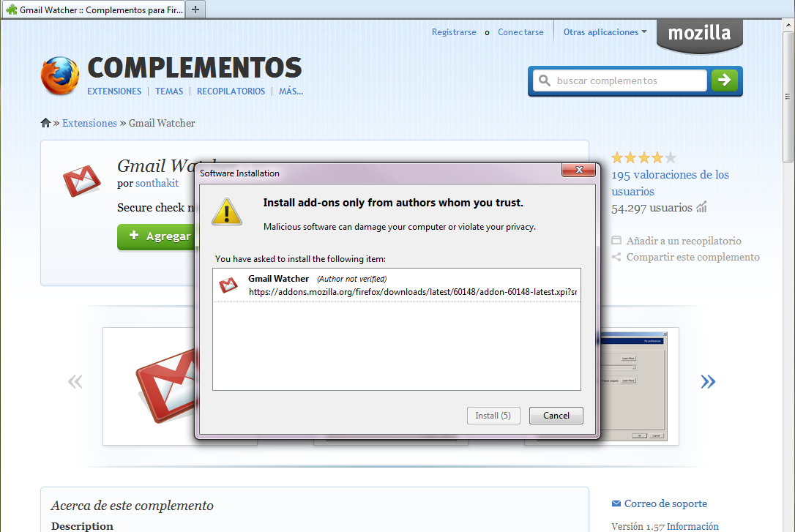Click the usage statistics chart icon
This screenshot has height=532, width=795.
point(701,208)
